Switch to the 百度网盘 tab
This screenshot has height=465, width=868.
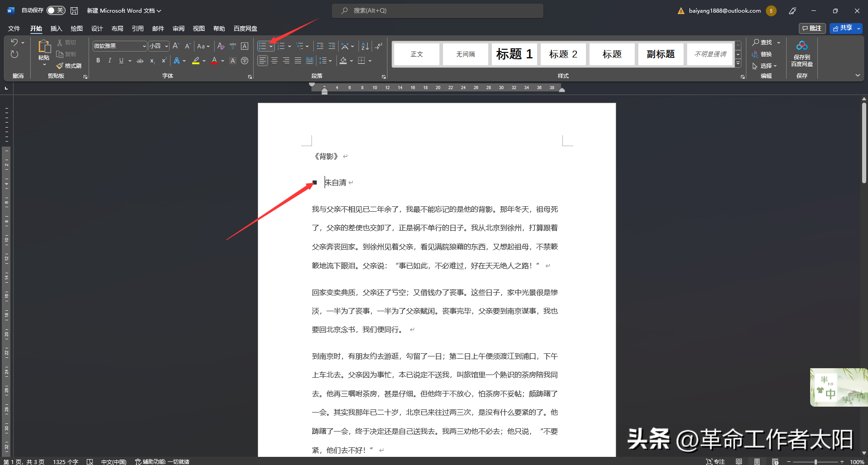coord(245,28)
